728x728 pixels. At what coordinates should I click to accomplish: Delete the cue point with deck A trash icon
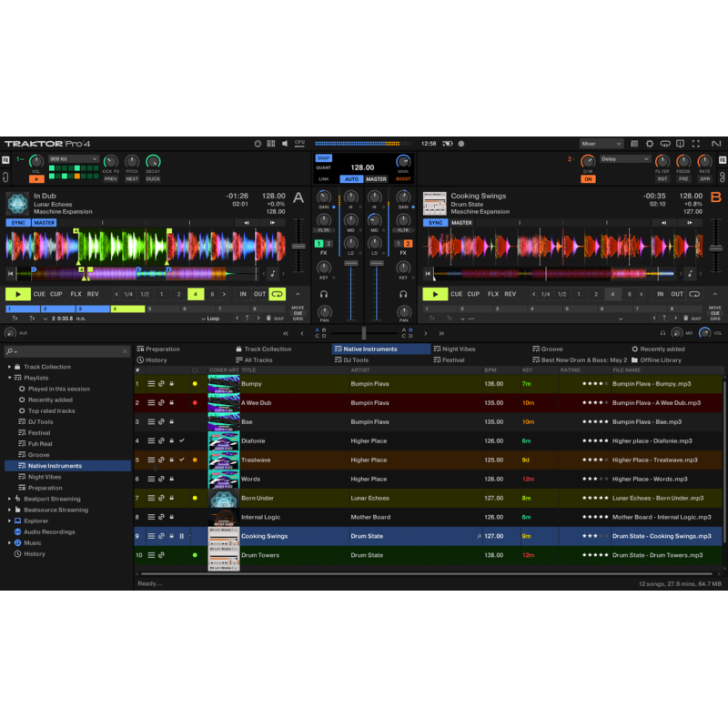268,318
